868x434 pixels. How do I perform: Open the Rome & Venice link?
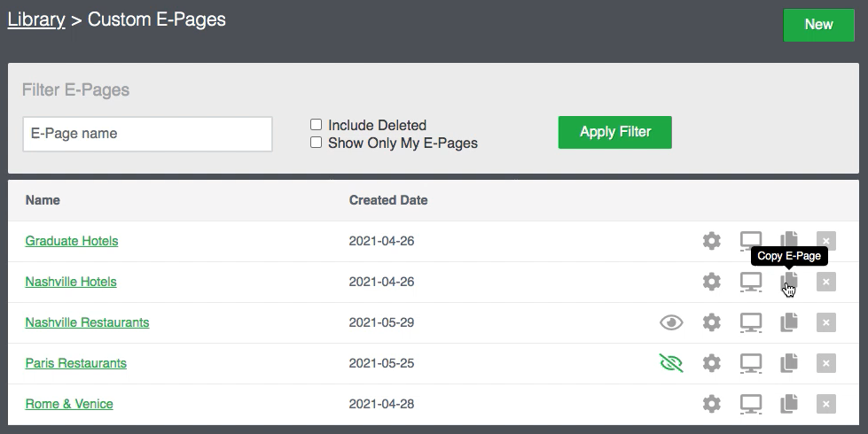[x=69, y=404]
